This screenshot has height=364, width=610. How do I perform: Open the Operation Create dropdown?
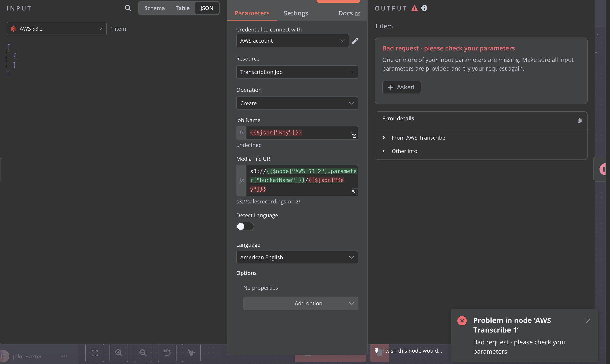click(x=297, y=103)
